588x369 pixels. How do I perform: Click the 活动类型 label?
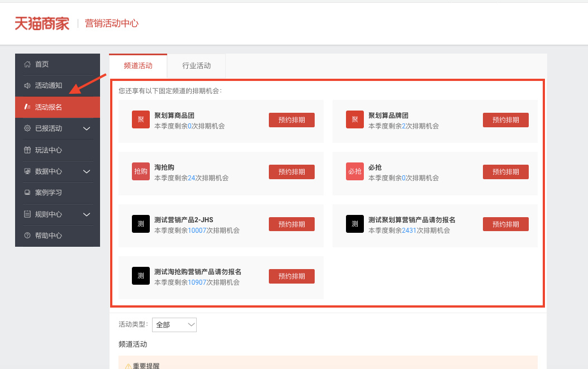pyautogui.click(x=132, y=324)
